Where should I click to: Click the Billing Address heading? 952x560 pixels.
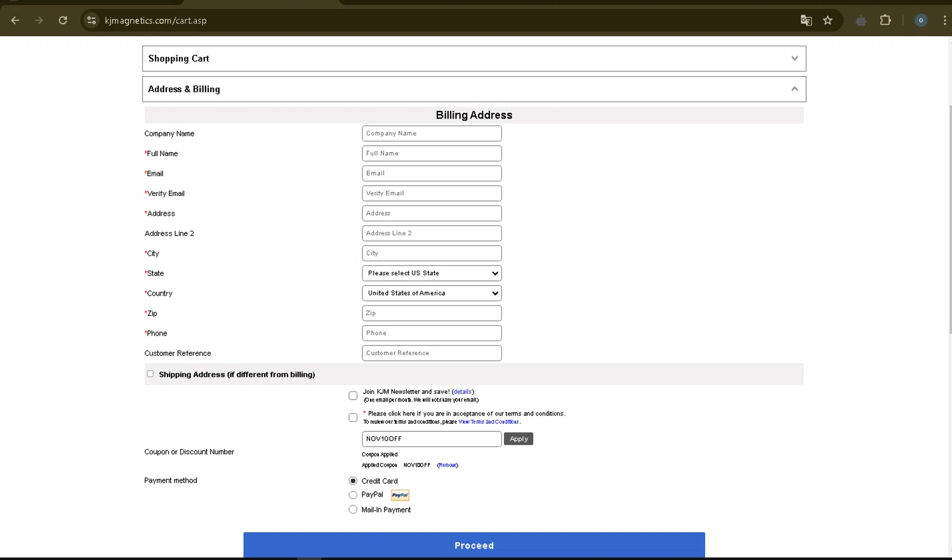tap(474, 115)
